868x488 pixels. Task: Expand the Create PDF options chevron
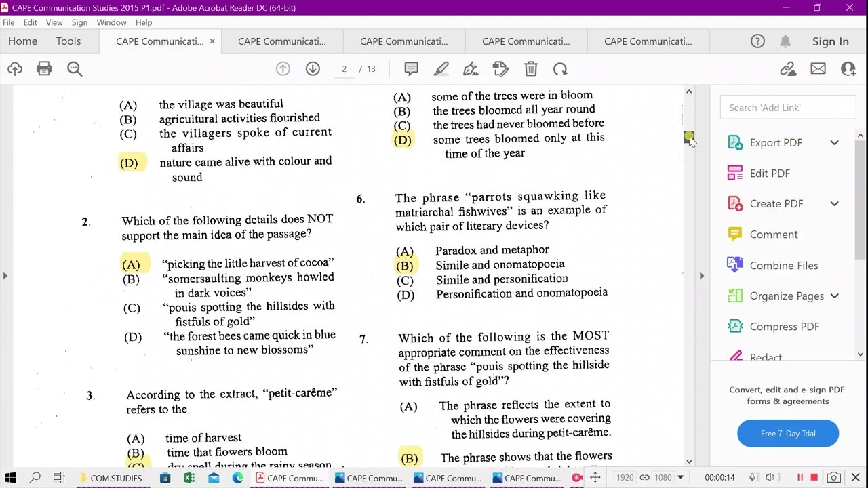click(x=834, y=204)
